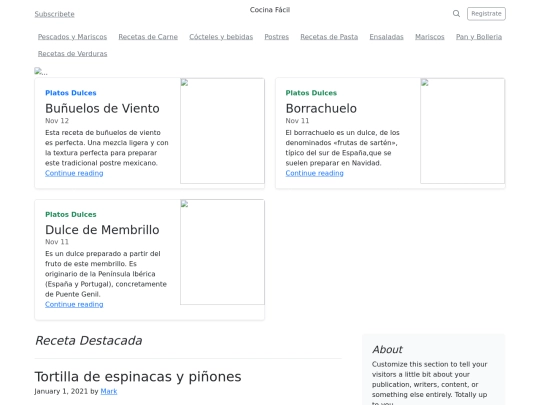Click the broken banner image above the cards
Screen dimensions: 540x405
click(x=41, y=72)
